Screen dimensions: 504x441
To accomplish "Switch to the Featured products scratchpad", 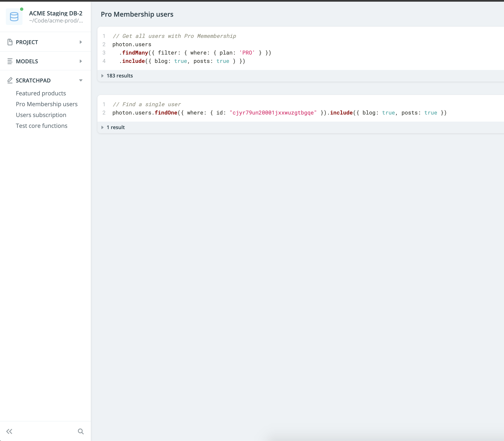I will tap(41, 93).
